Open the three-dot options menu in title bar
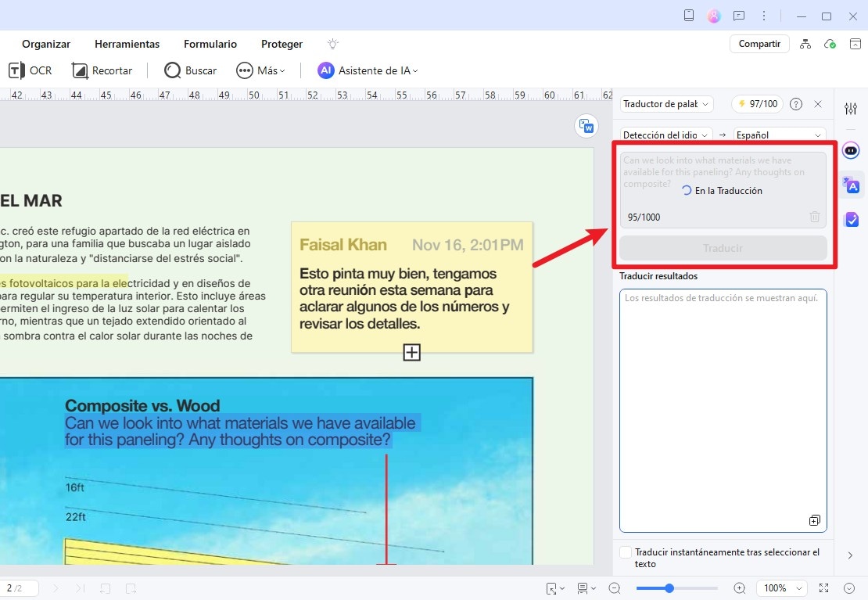868x600 pixels. coord(764,16)
